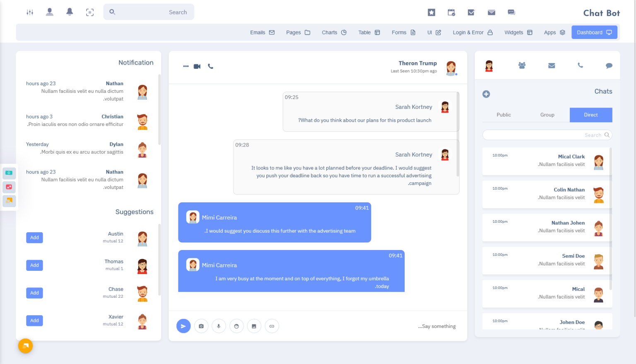The width and height of the screenshot is (636, 364).
Task: Start a voice call with Theron Trump
Action: (x=210, y=66)
